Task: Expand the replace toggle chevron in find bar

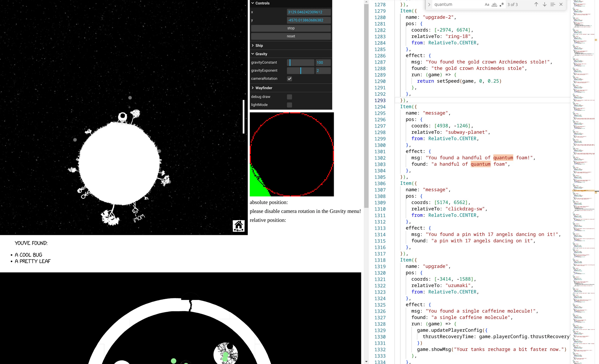Action: point(429,5)
